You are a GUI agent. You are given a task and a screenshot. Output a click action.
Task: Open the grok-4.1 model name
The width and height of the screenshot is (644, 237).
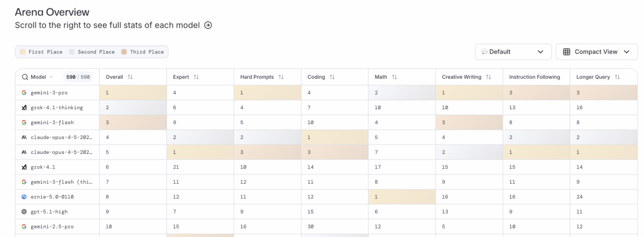[x=43, y=167]
